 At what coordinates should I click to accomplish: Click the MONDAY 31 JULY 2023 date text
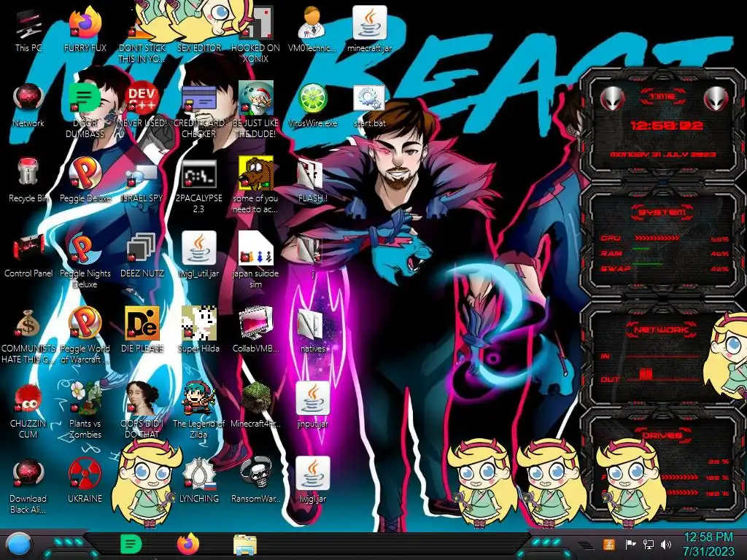[x=663, y=155]
